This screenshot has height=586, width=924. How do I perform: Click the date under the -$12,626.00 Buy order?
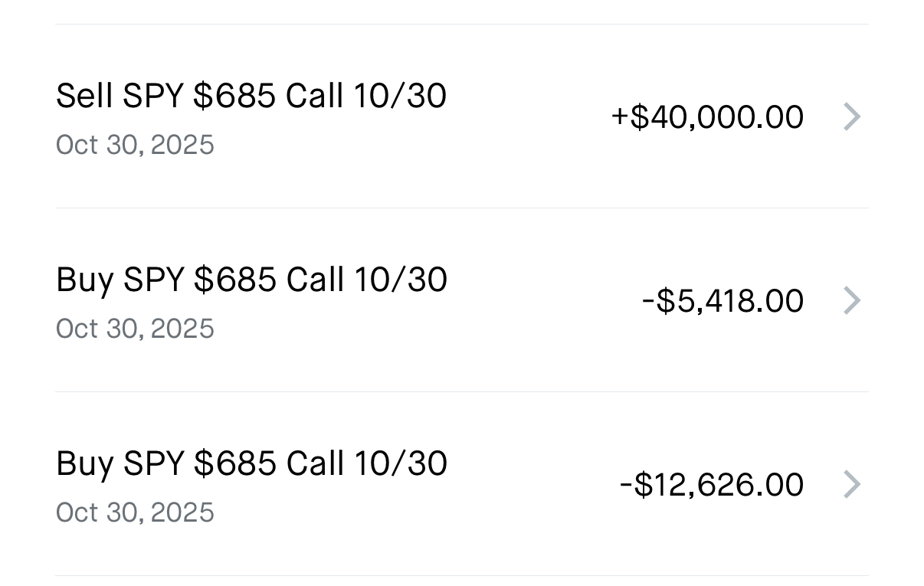[135, 512]
